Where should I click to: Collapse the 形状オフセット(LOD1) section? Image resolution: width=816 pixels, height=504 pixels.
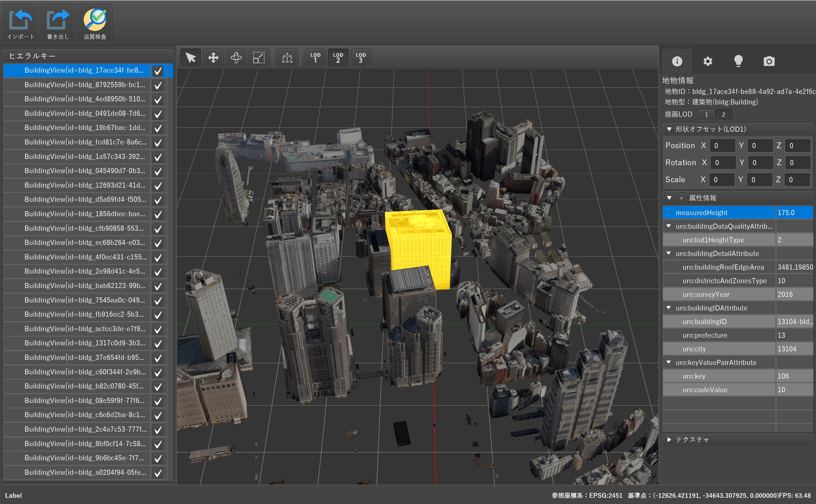click(669, 129)
